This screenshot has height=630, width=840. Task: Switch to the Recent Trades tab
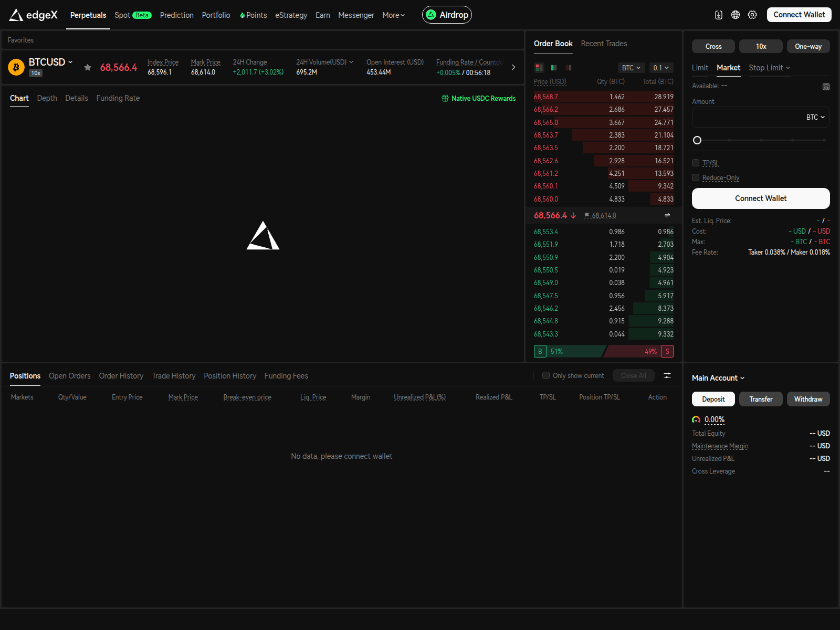pyautogui.click(x=604, y=44)
